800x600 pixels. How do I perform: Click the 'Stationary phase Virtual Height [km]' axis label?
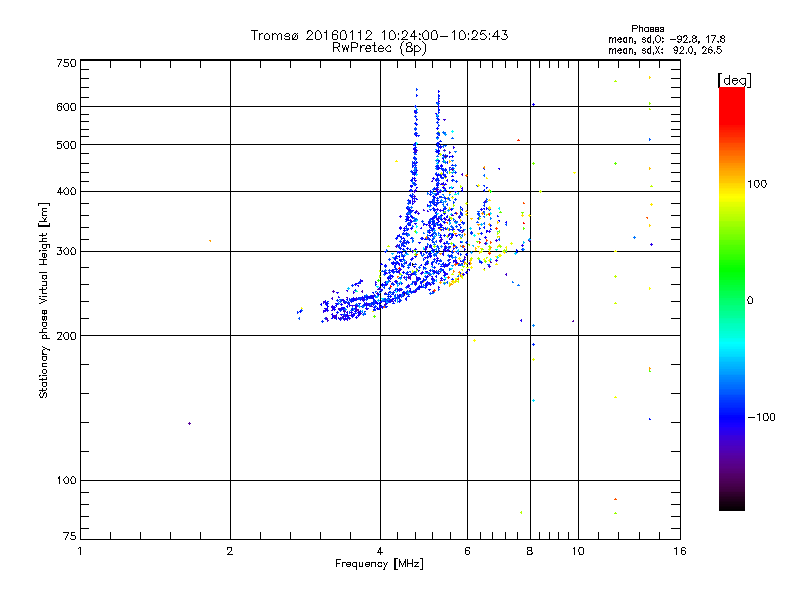pyautogui.click(x=44, y=301)
